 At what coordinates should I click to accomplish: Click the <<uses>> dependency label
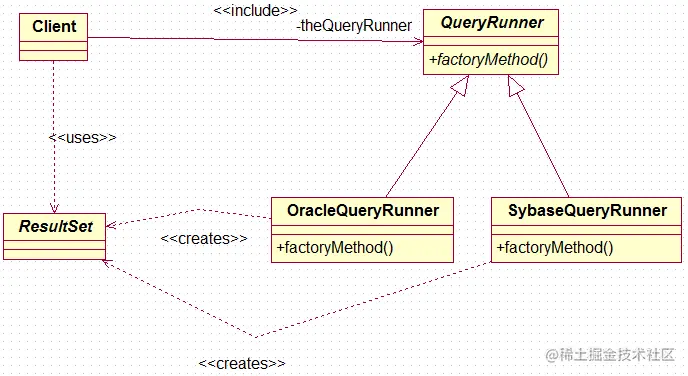click(x=82, y=138)
